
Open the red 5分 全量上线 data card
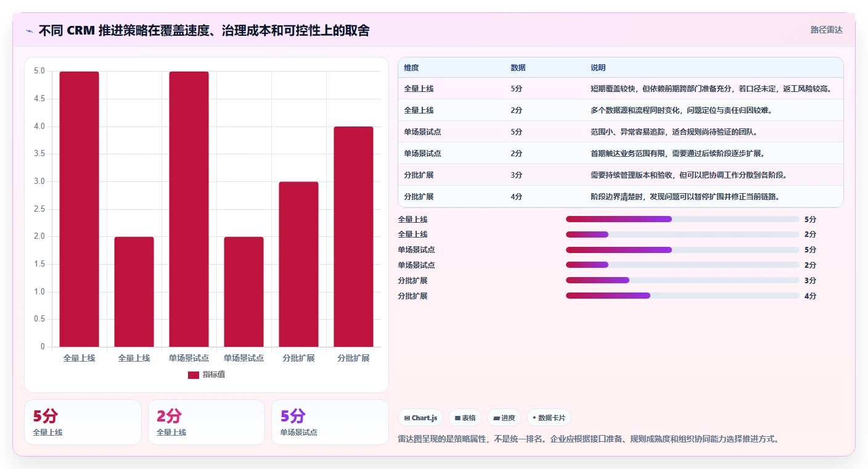(x=83, y=422)
